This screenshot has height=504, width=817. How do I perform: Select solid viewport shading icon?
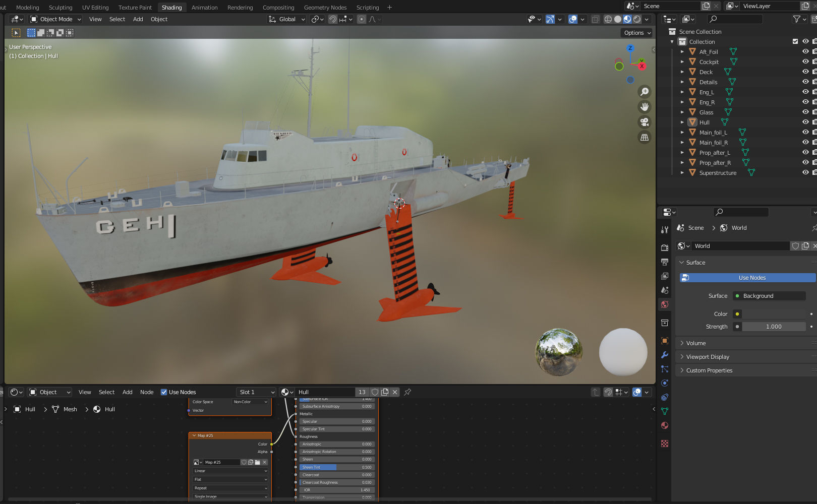click(x=618, y=19)
